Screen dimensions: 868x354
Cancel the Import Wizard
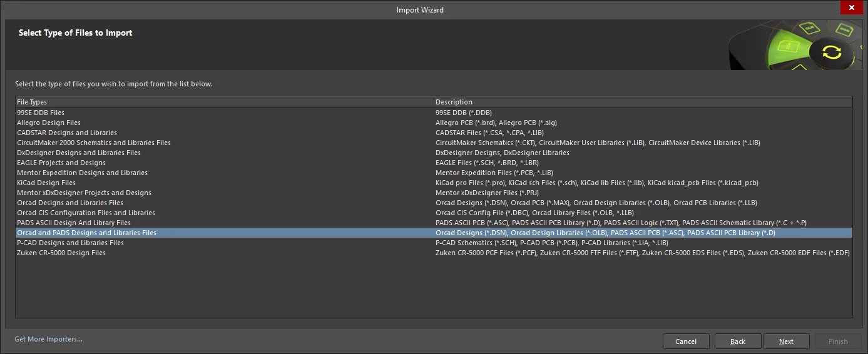tap(686, 341)
